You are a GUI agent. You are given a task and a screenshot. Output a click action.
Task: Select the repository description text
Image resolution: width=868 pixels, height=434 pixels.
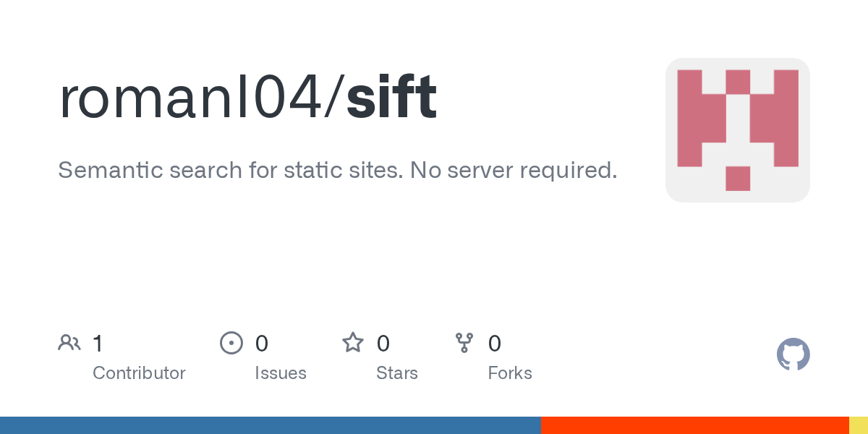point(337,171)
